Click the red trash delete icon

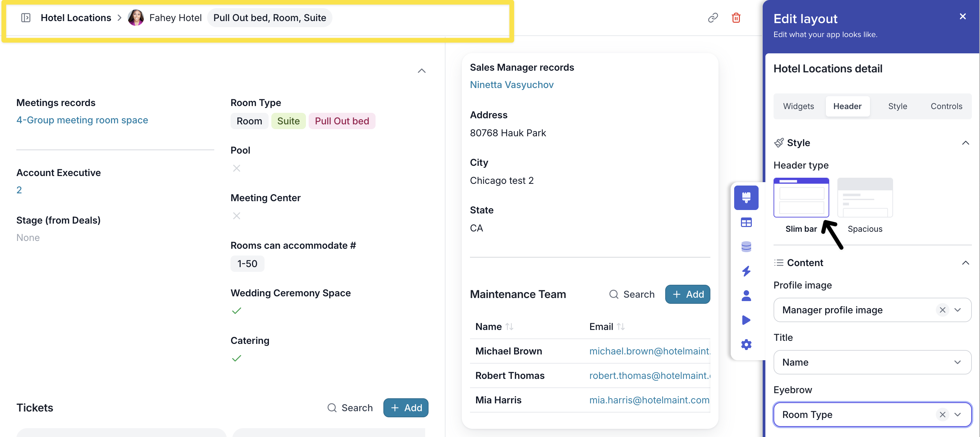736,18
